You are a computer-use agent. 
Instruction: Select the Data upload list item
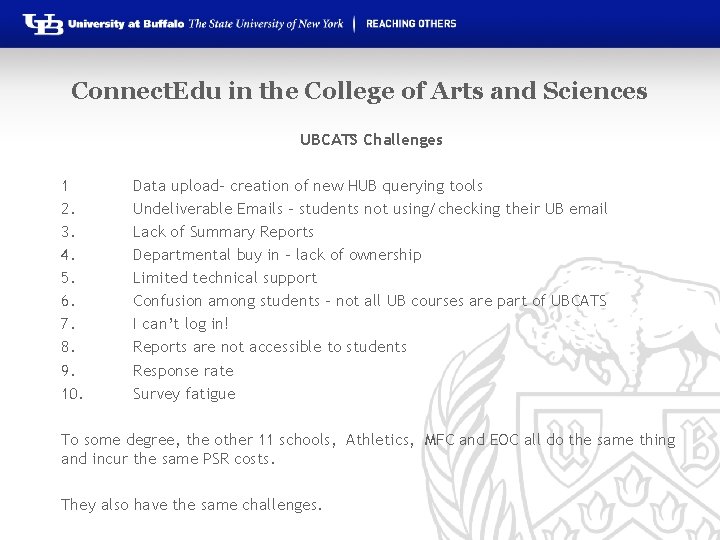(x=307, y=186)
